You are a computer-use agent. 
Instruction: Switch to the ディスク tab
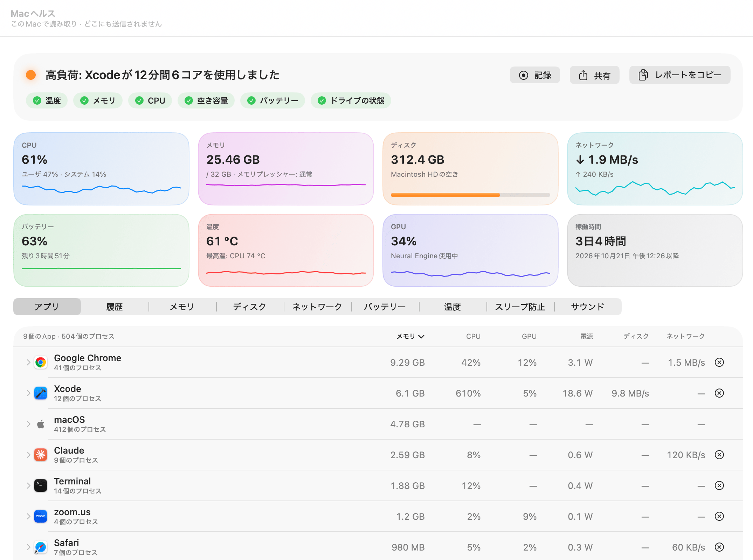[250, 307]
